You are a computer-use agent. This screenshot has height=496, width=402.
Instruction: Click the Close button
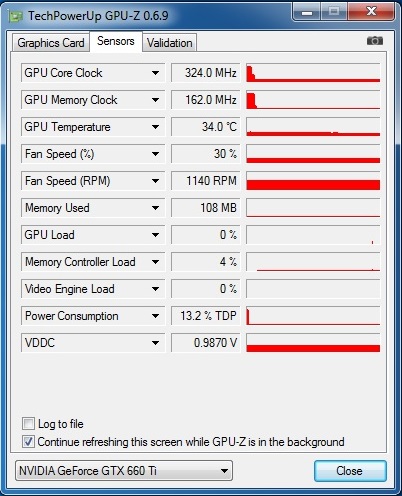(x=350, y=471)
